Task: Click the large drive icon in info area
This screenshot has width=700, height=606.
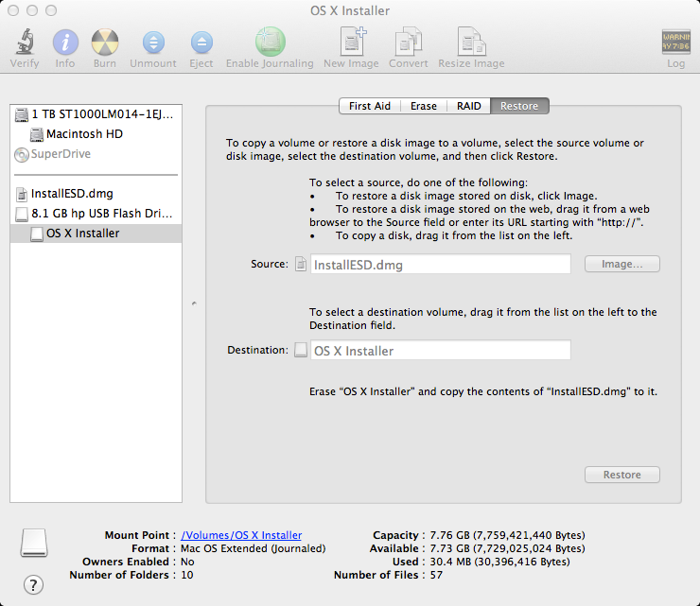Action: click(34, 543)
